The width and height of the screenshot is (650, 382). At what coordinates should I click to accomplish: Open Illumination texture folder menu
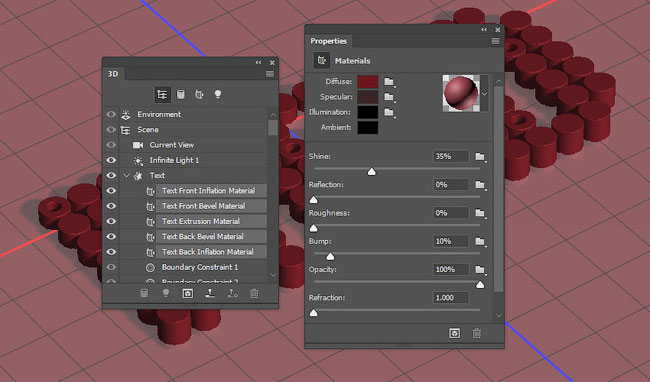pyautogui.click(x=389, y=112)
